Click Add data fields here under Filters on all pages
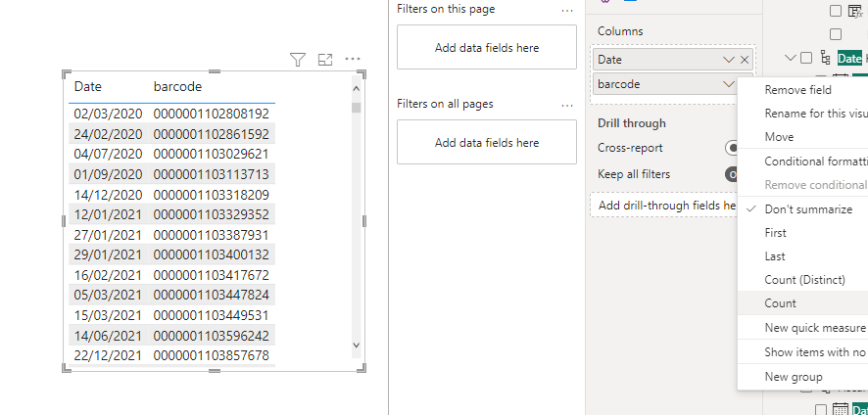Screen dimensions: 868x415 click(x=487, y=143)
